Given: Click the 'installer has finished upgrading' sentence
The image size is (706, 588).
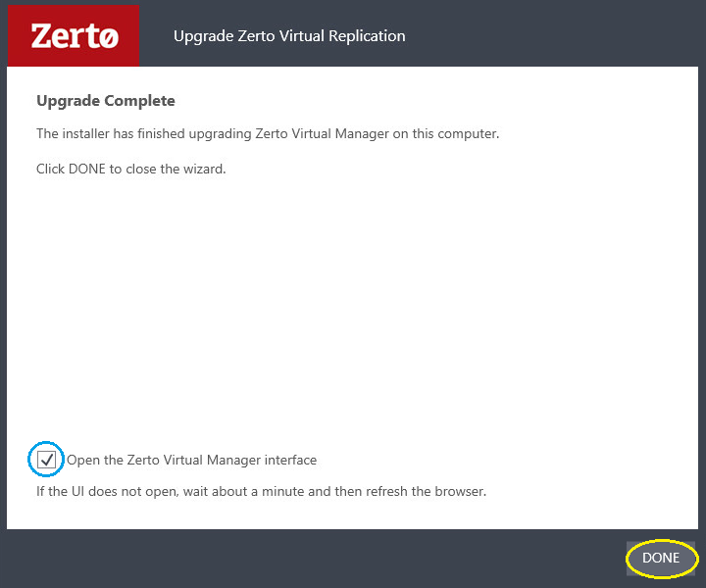Looking at the screenshot, I should (268, 133).
